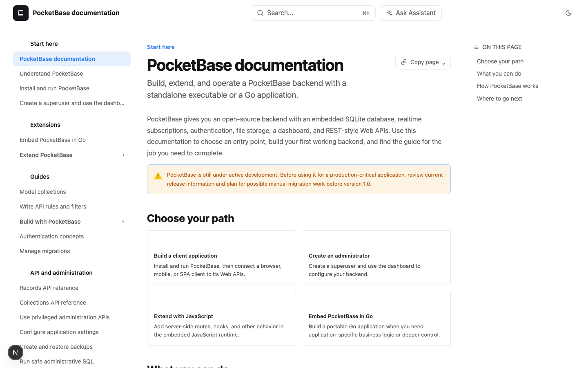Viewport: 588px width, 368px height.
Task: Jump to How PocketBase works section
Action: 508,86
